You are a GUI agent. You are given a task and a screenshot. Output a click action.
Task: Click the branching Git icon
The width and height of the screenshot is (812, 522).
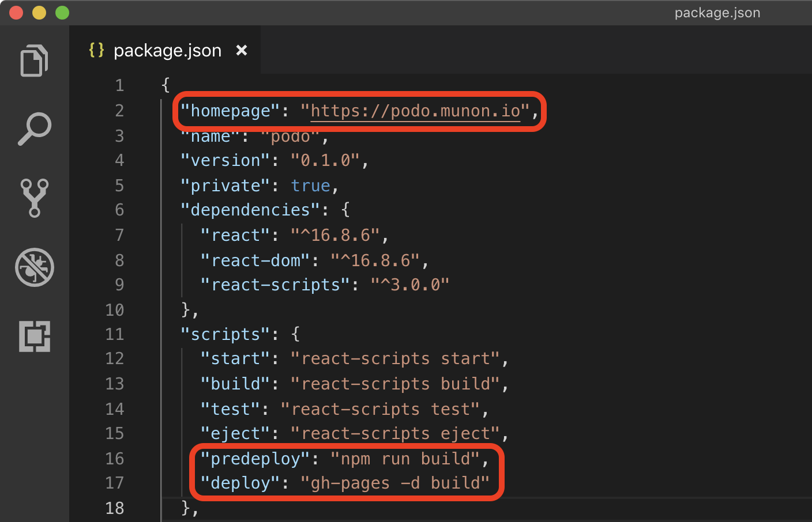tap(34, 198)
